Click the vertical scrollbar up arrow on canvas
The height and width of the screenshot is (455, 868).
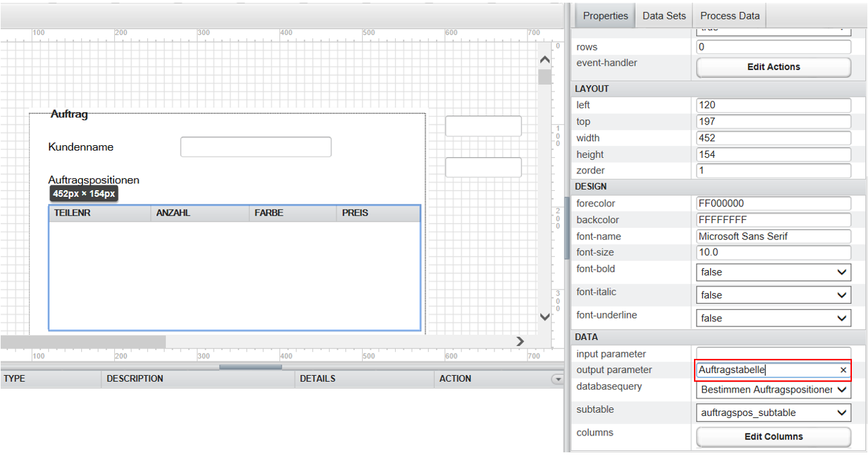click(545, 60)
